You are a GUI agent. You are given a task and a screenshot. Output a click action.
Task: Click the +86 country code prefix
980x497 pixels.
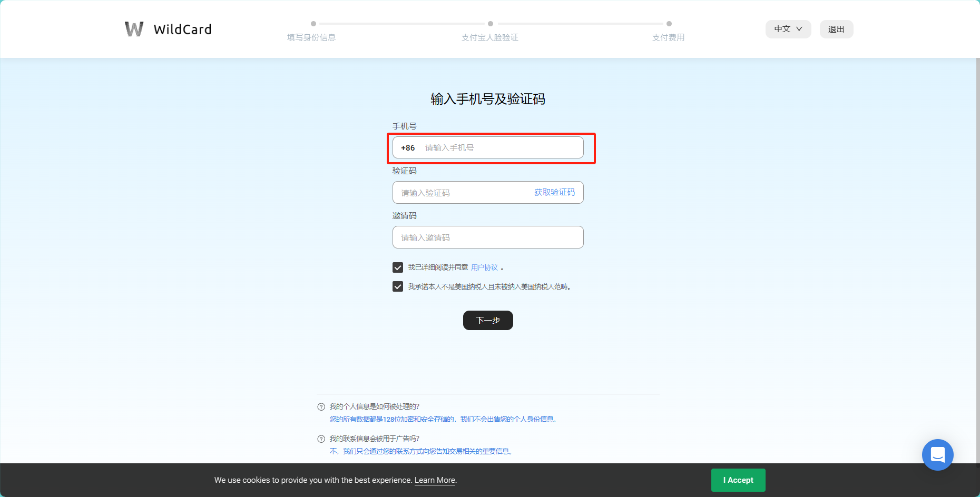click(407, 147)
